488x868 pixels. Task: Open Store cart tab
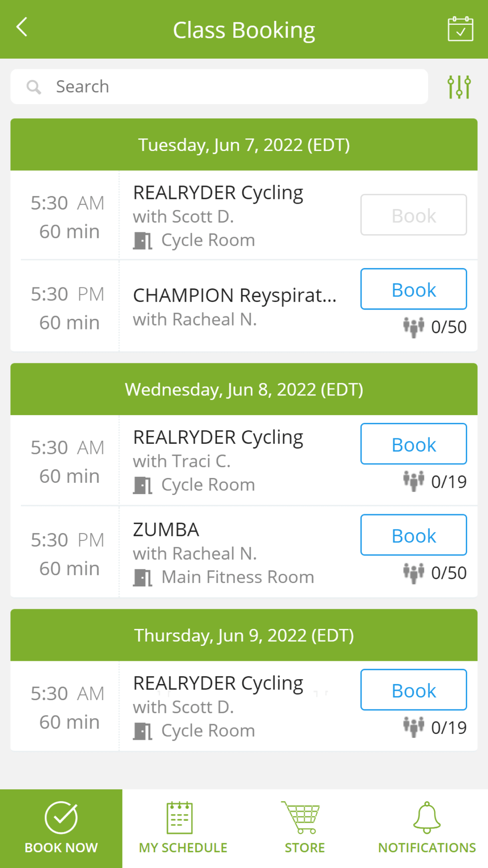[305, 828]
